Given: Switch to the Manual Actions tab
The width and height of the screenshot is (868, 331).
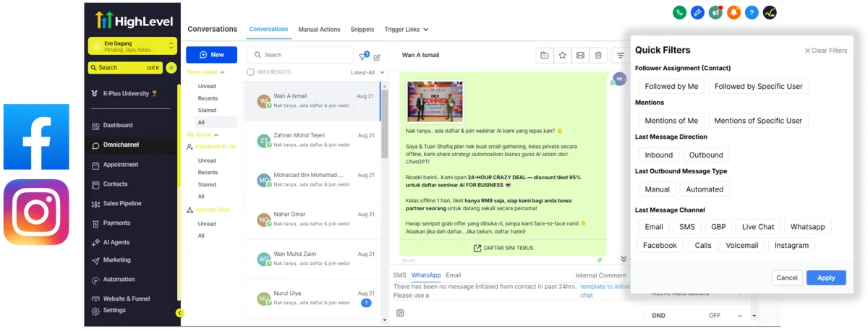Looking at the screenshot, I should coord(319,30).
